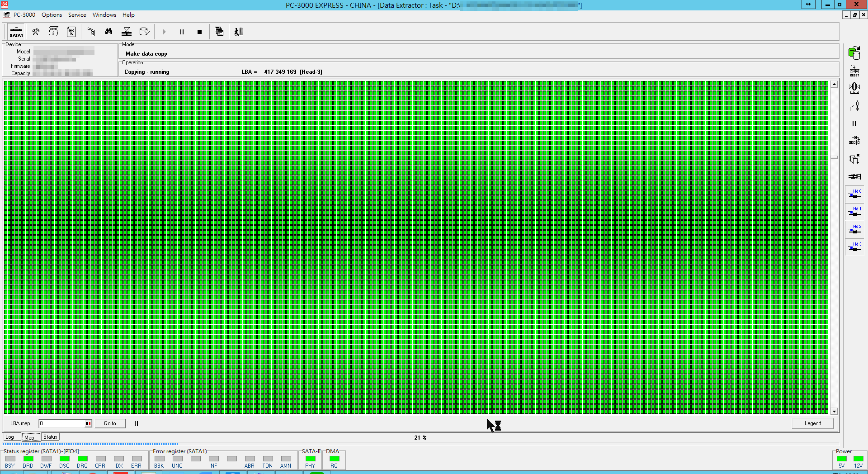868x474 pixels.
Task: Stop the running copy task
Action: (x=199, y=32)
